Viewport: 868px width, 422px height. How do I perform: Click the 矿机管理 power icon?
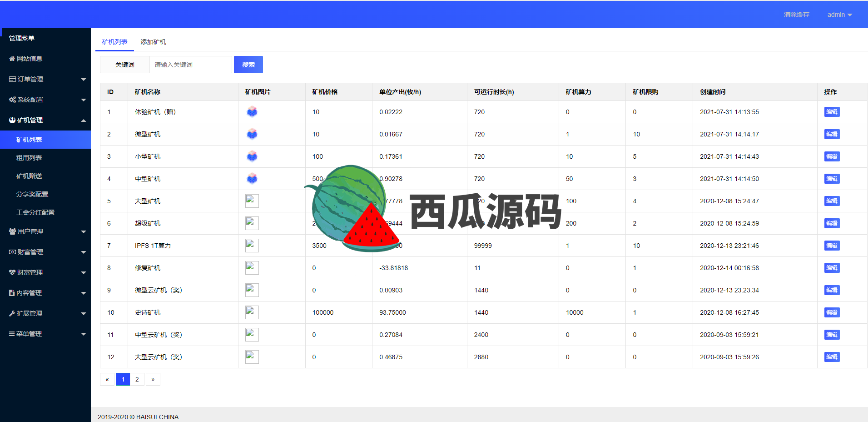pos(12,120)
